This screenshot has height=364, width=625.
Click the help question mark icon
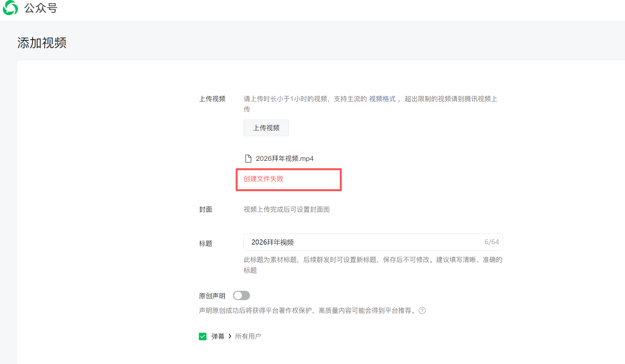coord(422,311)
